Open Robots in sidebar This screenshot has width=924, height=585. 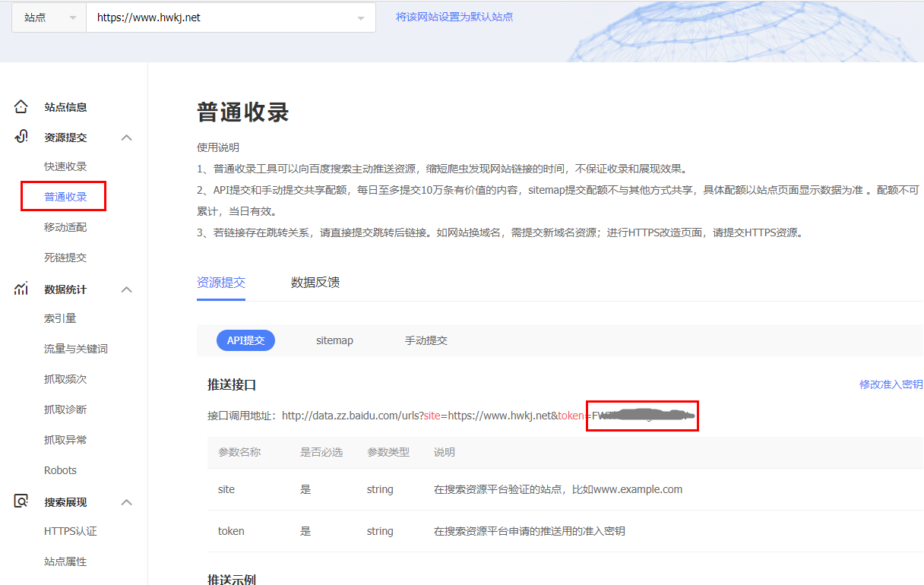pos(60,470)
